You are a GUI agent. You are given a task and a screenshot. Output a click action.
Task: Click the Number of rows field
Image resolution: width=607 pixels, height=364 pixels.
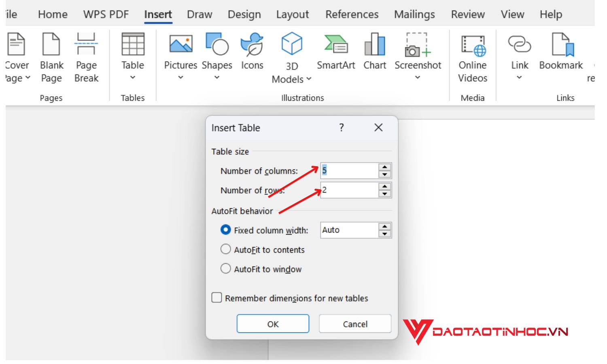[350, 190]
